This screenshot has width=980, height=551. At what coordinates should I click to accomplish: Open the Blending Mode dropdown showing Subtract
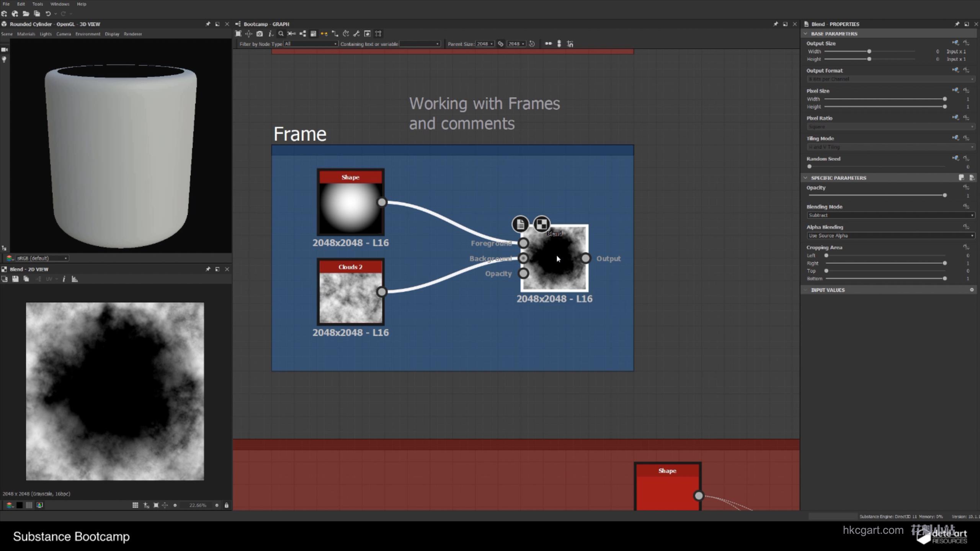pos(890,215)
